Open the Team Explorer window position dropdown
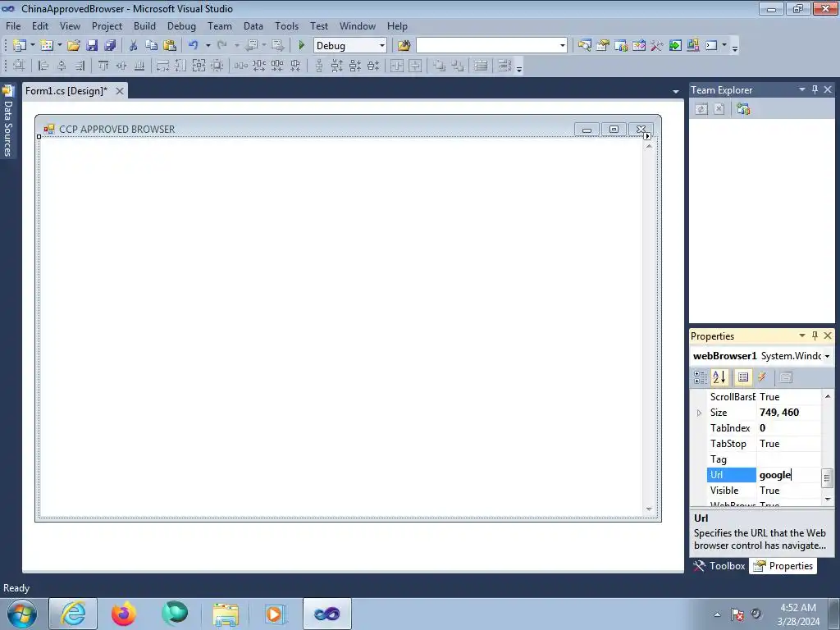This screenshot has width=840, height=630. point(802,89)
